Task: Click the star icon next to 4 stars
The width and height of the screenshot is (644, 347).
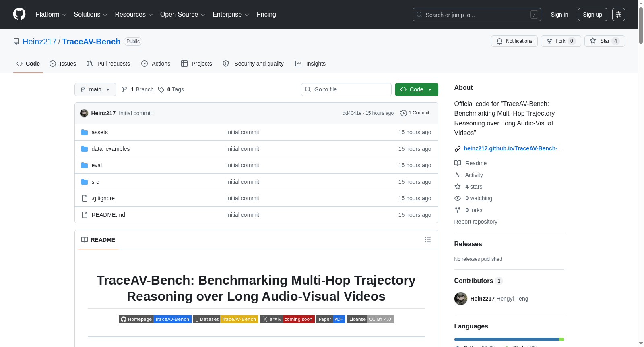Action: click(x=458, y=187)
